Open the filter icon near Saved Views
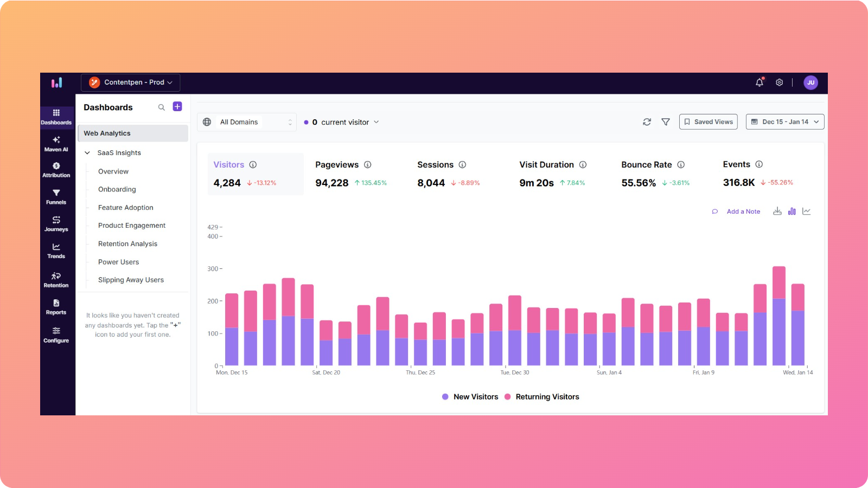The image size is (868, 488). point(666,122)
